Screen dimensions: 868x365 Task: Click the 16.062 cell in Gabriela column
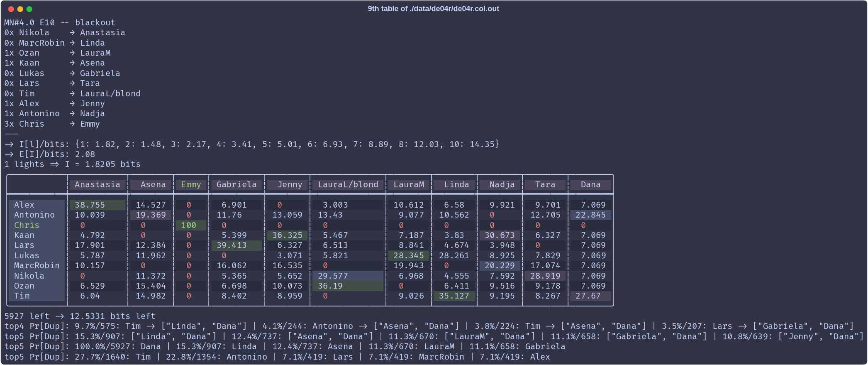[x=237, y=265]
